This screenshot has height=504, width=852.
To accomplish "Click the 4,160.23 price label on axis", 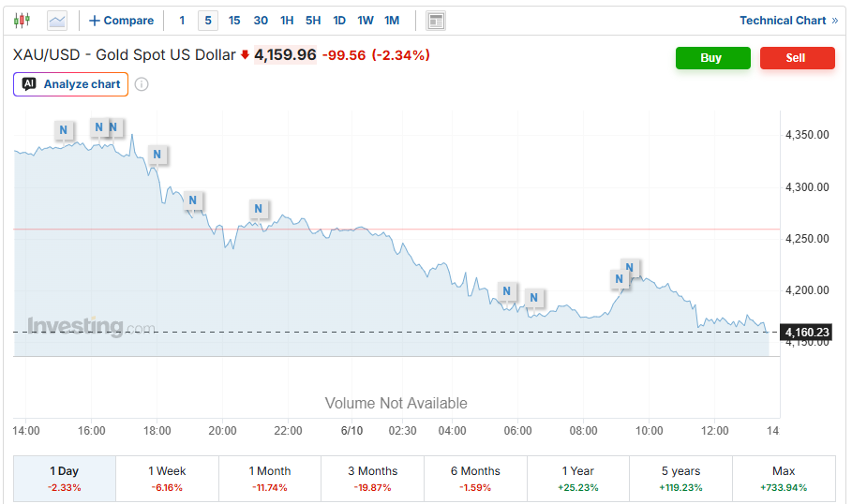I will pyautogui.click(x=807, y=332).
